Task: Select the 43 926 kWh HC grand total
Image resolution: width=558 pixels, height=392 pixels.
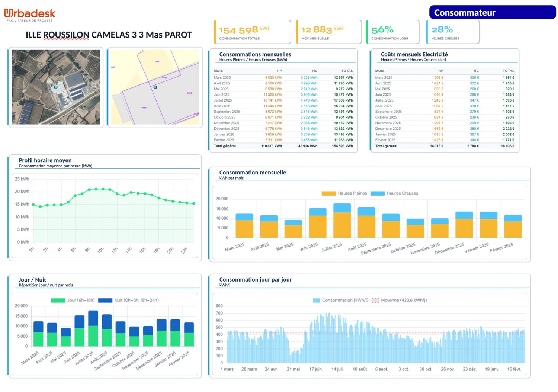Action: pos(308,146)
